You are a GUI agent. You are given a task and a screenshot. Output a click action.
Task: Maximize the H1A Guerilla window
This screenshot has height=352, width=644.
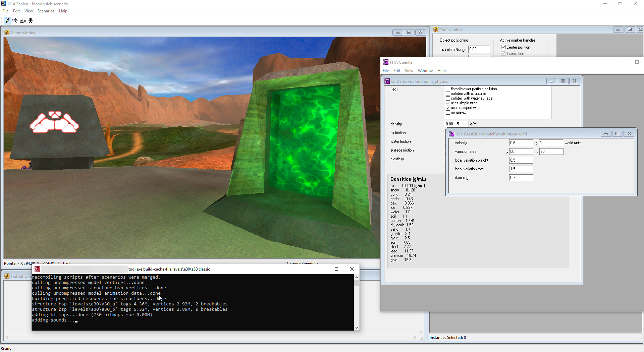click(637, 62)
